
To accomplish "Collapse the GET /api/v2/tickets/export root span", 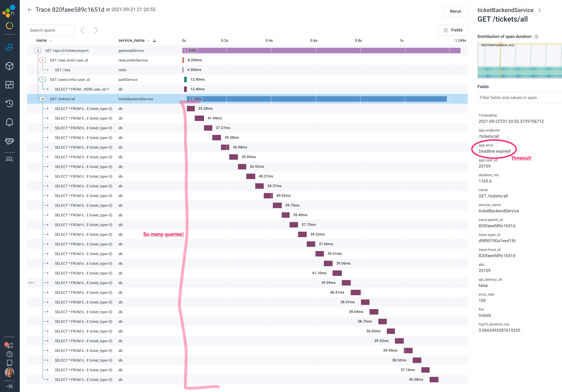I will pyautogui.click(x=38, y=51).
